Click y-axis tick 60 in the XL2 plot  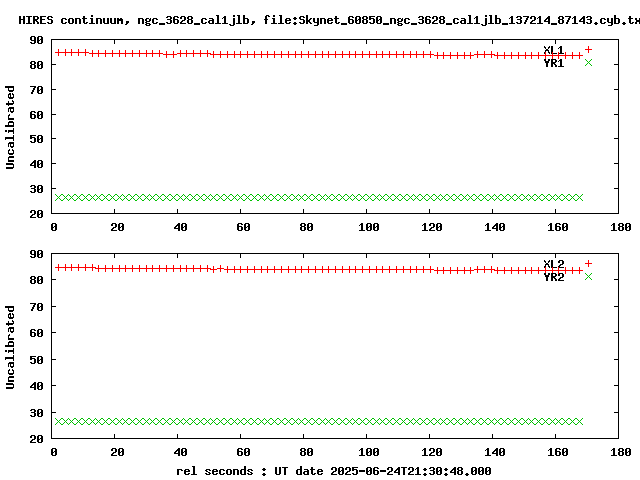click(36, 333)
